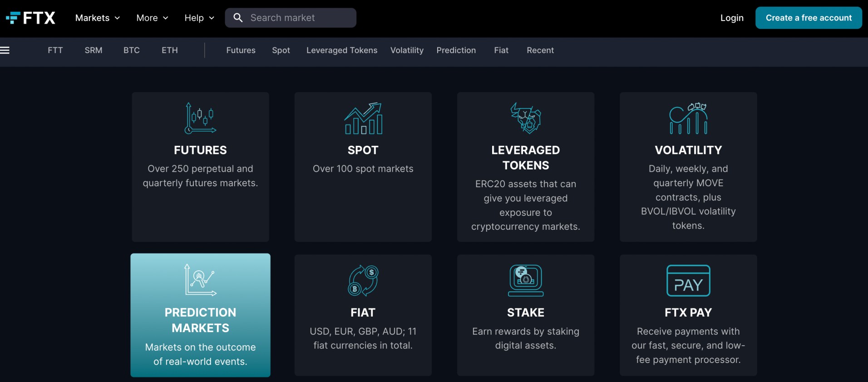Click the LEVERAGED TOKENS card title

tap(526, 158)
